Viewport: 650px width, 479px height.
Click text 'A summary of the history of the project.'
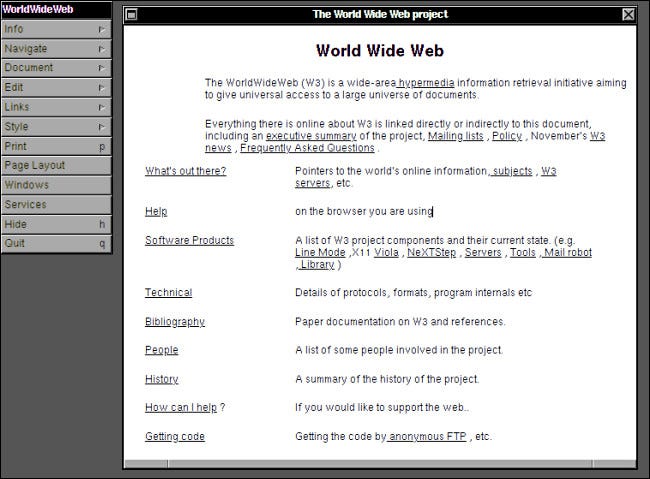[387, 379]
